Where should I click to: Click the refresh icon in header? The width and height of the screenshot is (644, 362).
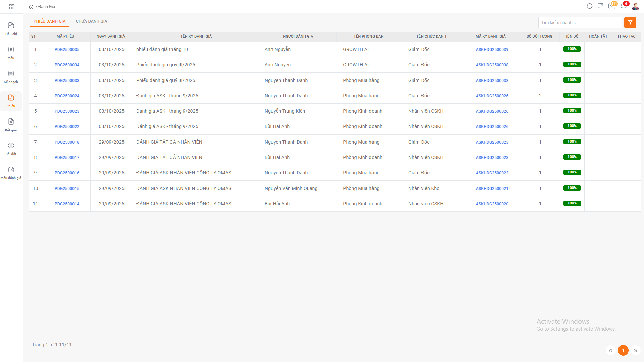coord(589,6)
